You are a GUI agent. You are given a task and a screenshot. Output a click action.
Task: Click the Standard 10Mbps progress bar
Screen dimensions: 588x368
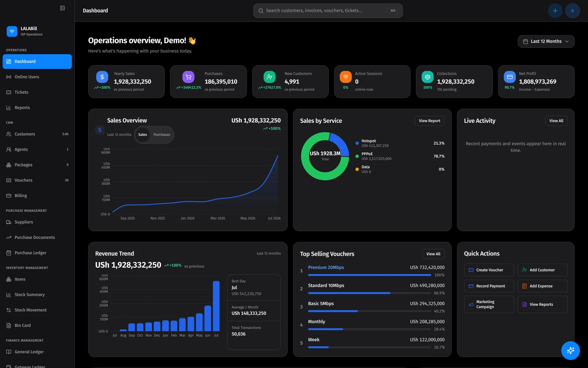point(370,293)
